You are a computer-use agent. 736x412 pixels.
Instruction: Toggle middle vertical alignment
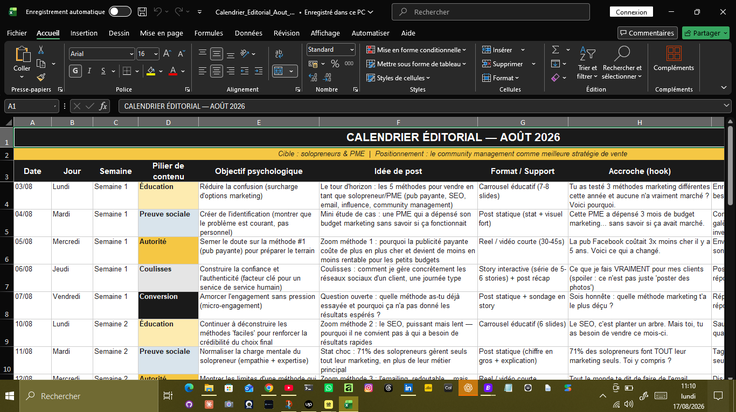(x=216, y=54)
